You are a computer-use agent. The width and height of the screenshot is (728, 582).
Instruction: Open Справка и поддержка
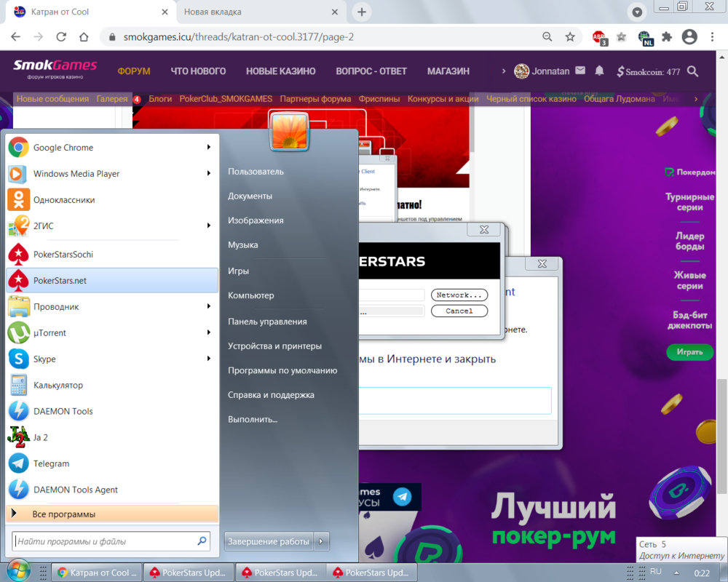coord(271,395)
